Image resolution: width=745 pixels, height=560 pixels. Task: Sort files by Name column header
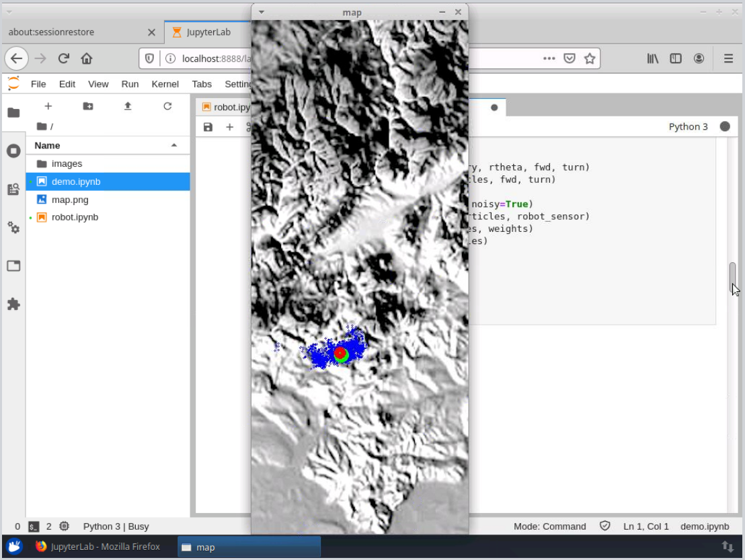108,145
